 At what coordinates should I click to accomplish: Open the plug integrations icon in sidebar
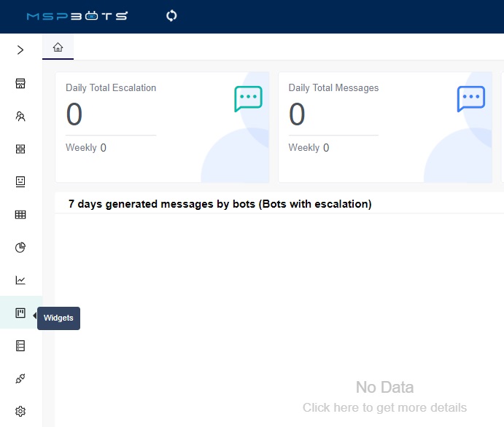coord(20,379)
